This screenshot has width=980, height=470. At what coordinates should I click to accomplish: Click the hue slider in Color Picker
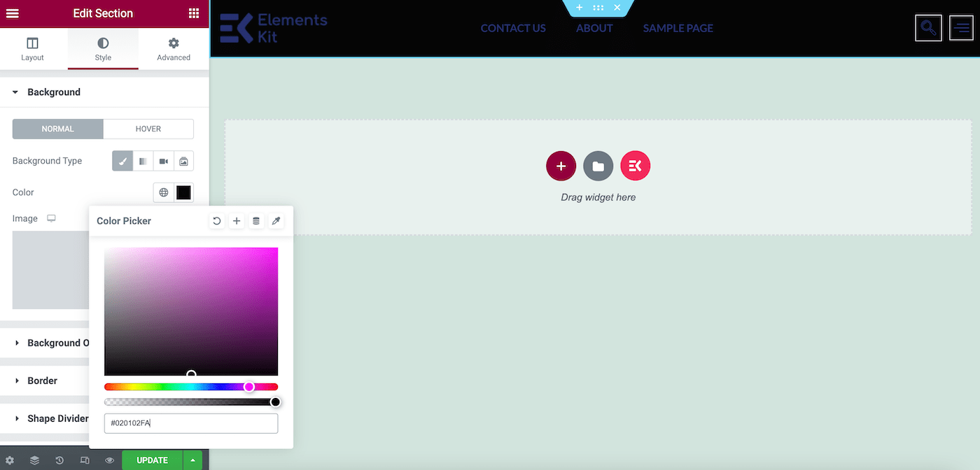click(190, 387)
